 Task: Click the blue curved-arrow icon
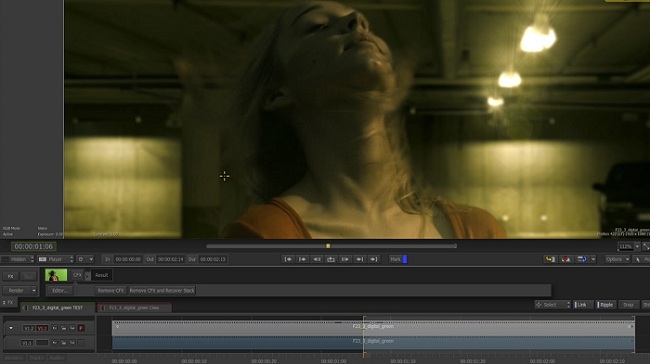pyautogui.click(x=582, y=259)
